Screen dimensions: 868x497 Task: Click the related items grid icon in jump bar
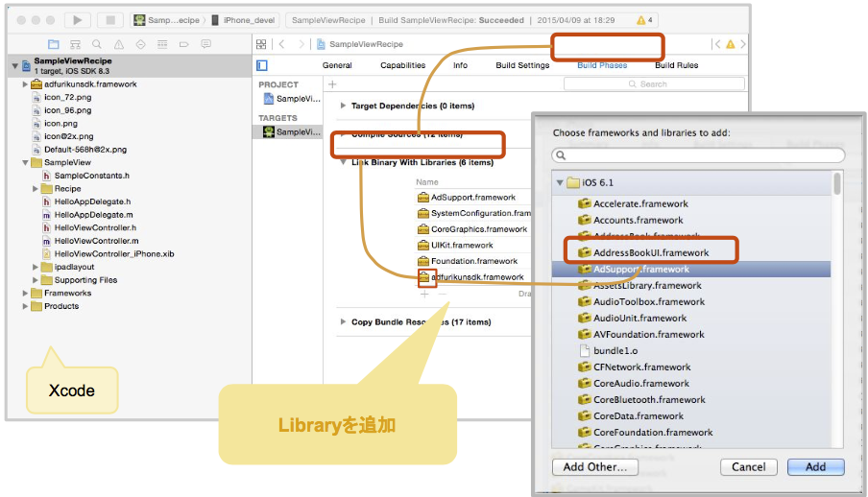pos(261,44)
